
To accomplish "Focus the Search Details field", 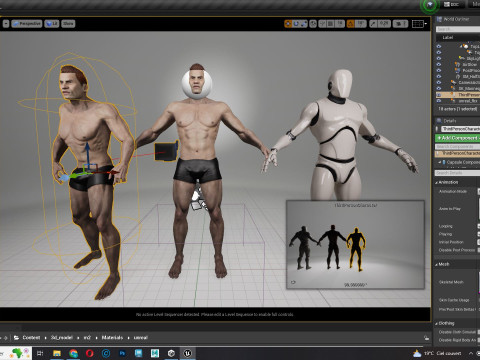I will 457,173.
